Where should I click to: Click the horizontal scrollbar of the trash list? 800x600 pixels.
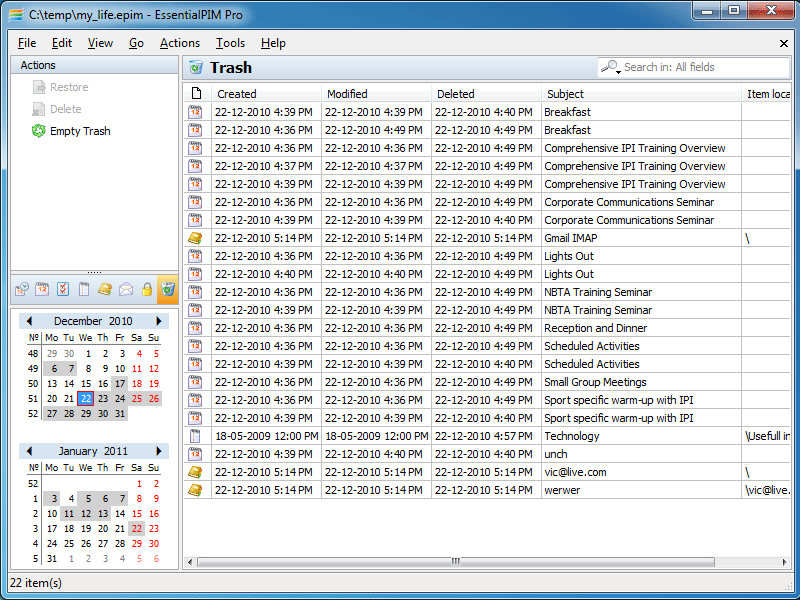coord(455,562)
